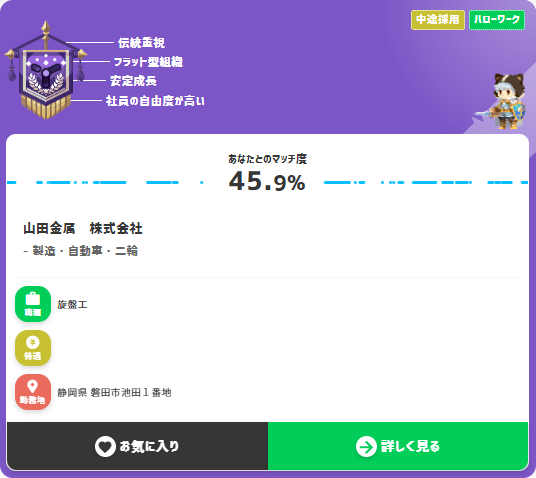
Task: Open company name 山田金属 株式会社
Action: pos(83,228)
